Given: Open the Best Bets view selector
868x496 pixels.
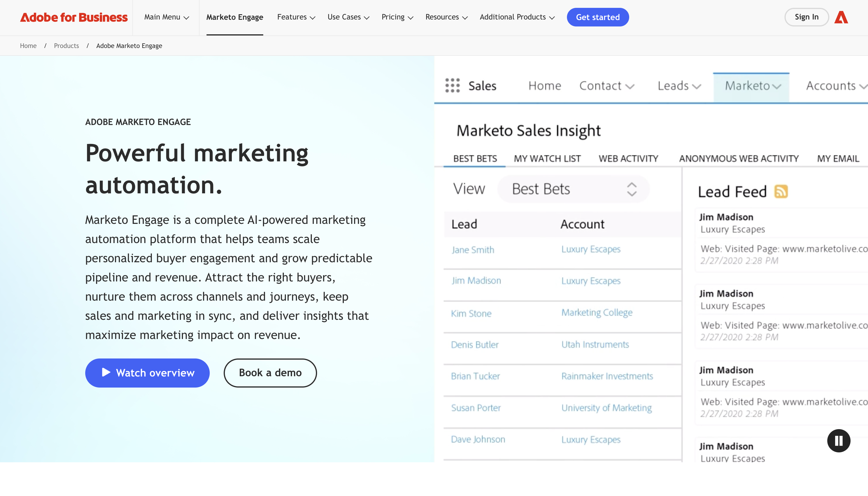Looking at the screenshot, I should (x=573, y=189).
